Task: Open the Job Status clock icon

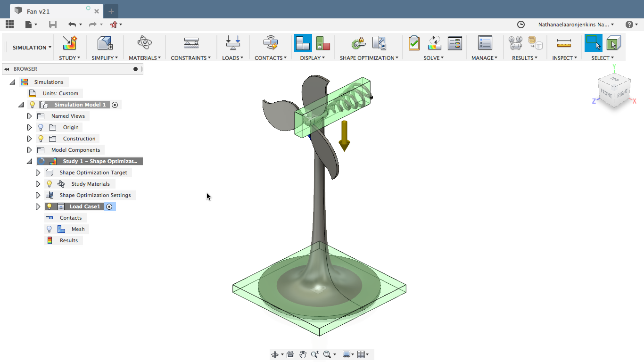Action: pyautogui.click(x=521, y=25)
